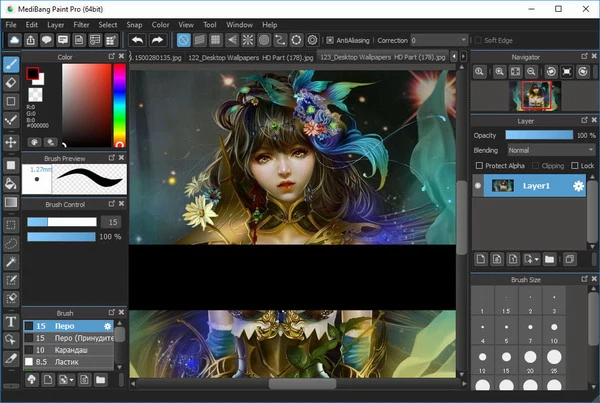Screen dimensions: 600x403
Task: Create new layer with the page icon
Action: 481,259
